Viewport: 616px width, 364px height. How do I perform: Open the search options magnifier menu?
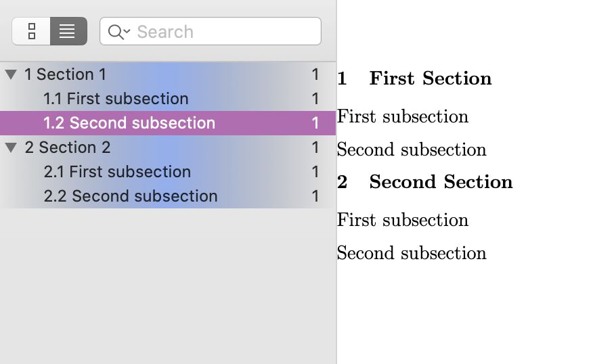click(x=118, y=32)
